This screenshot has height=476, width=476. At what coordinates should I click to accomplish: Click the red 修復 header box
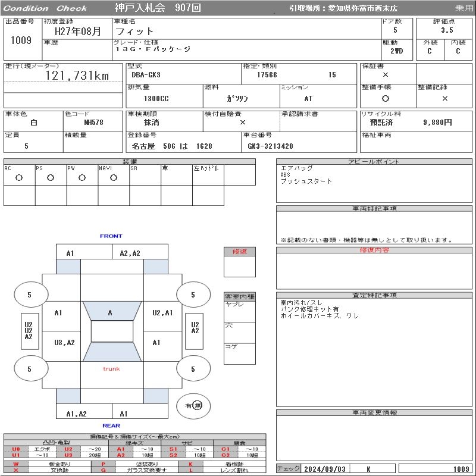coord(239,252)
